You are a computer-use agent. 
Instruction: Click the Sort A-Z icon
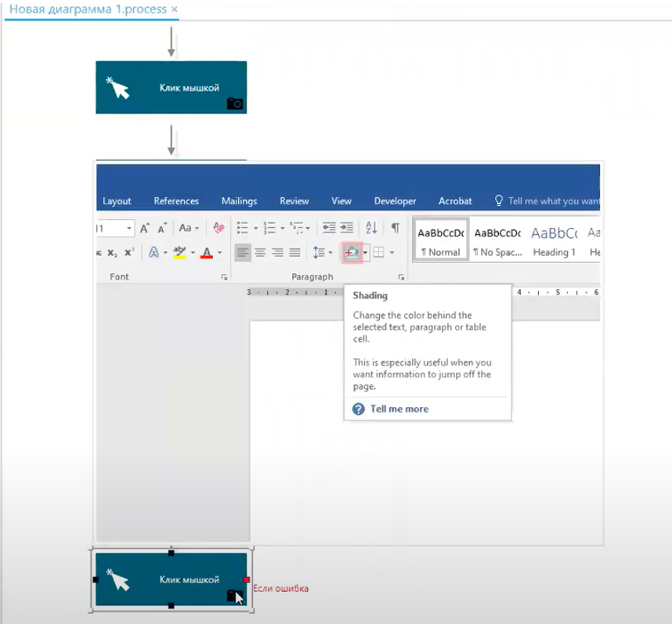pos(371,228)
